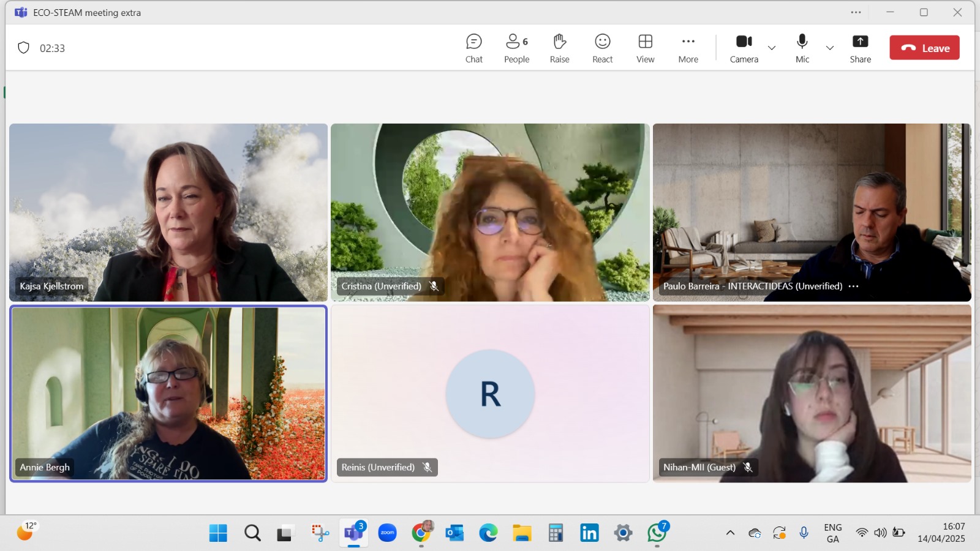Image resolution: width=980 pixels, height=551 pixels.
Task: Change the meeting View layout
Action: coord(645,48)
